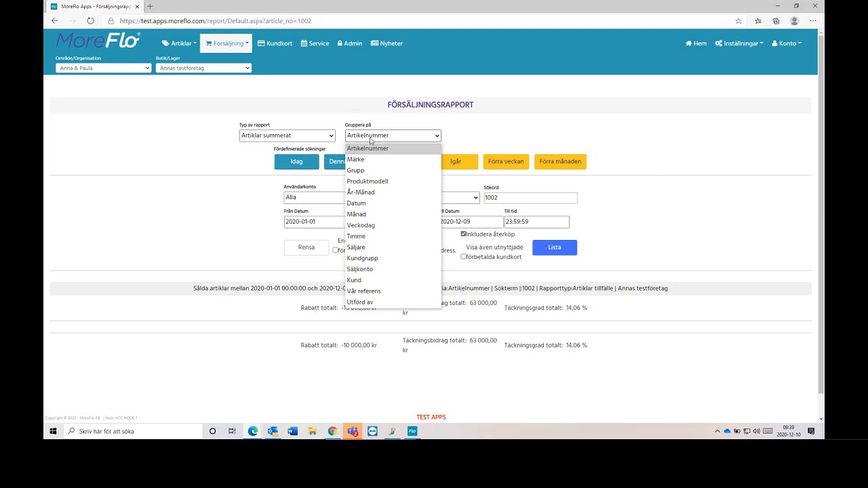The width and height of the screenshot is (868, 488).
Task: Reload the page with the refresh icon
Action: [x=90, y=21]
